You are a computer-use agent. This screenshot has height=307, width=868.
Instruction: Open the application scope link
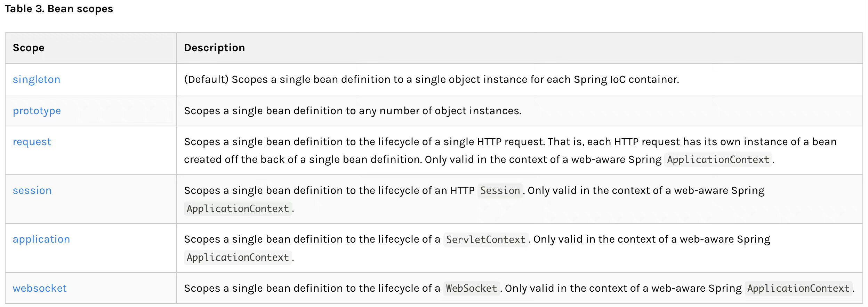pyautogui.click(x=41, y=239)
